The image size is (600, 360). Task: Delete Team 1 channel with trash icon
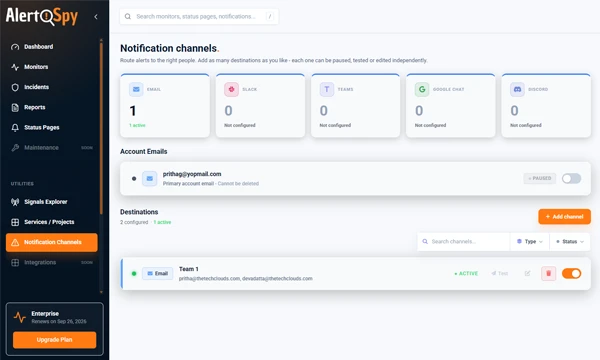(548, 274)
